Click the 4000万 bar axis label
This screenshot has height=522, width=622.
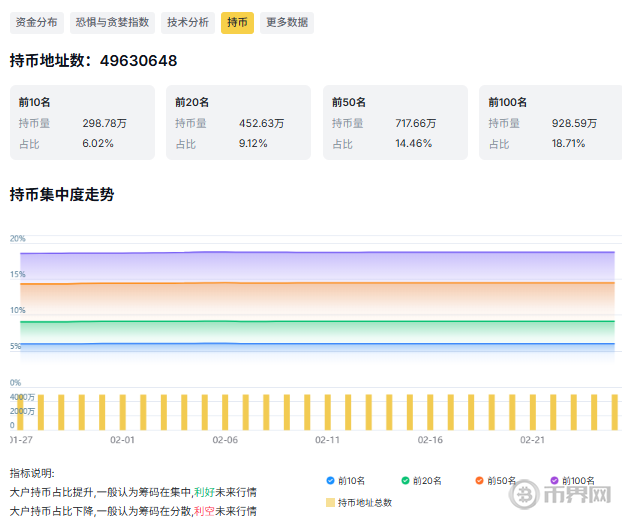[x=22, y=397]
